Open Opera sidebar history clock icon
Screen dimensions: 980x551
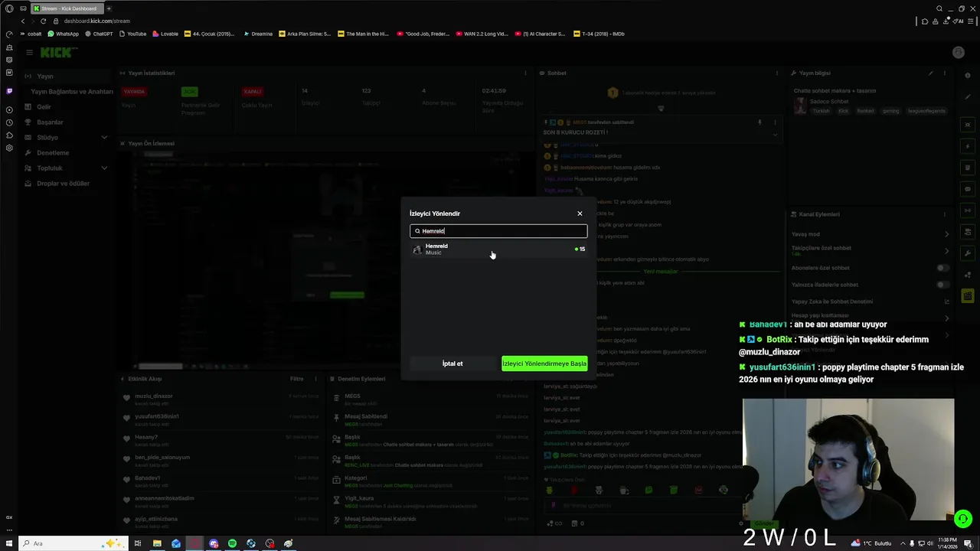(9, 122)
